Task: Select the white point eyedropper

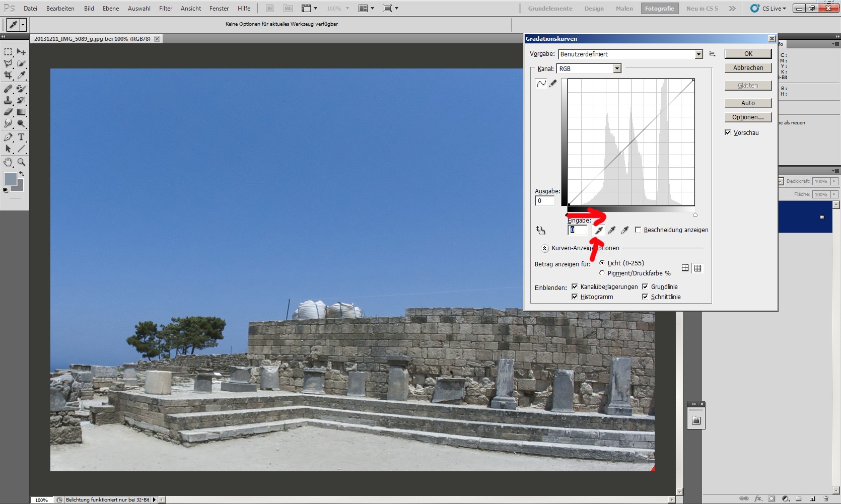Action: pyautogui.click(x=624, y=230)
